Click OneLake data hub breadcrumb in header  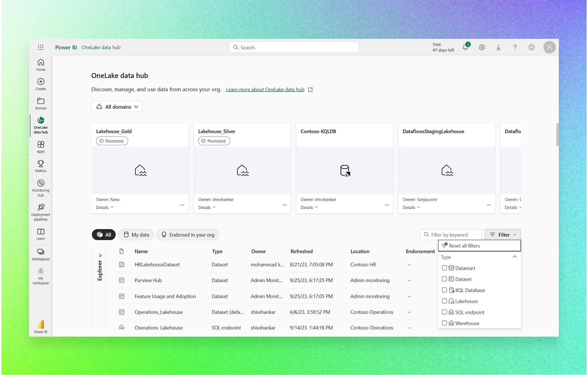pos(101,47)
